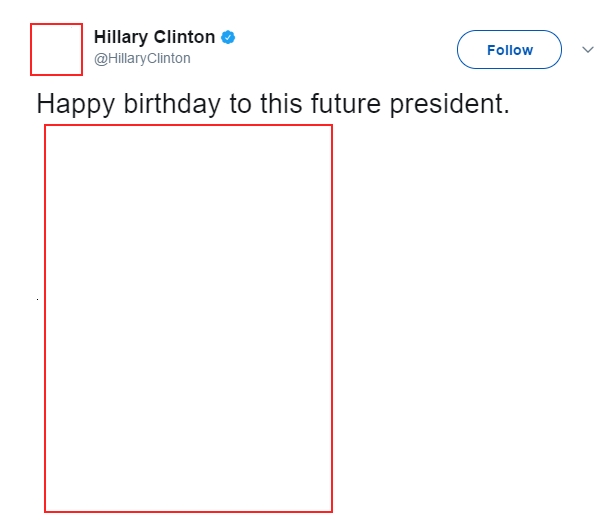Open the @HillaryClinton handle link
The image size is (615, 521).
tap(142, 58)
